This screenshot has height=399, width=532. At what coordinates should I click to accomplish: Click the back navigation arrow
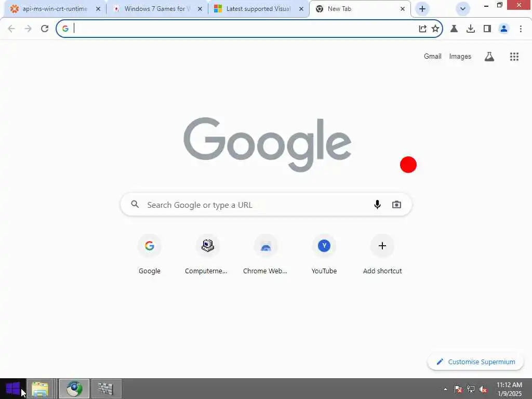[x=11, y=29]
